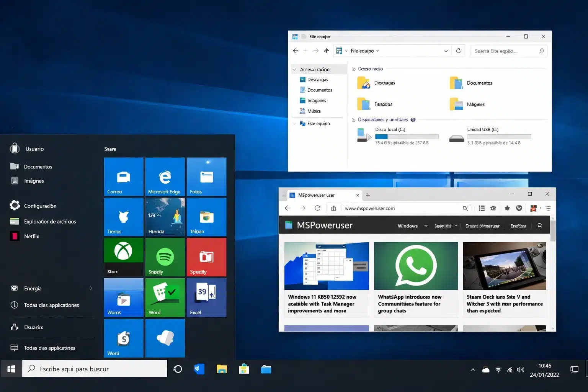Click the Back button in File Explorer

(295, 51)
